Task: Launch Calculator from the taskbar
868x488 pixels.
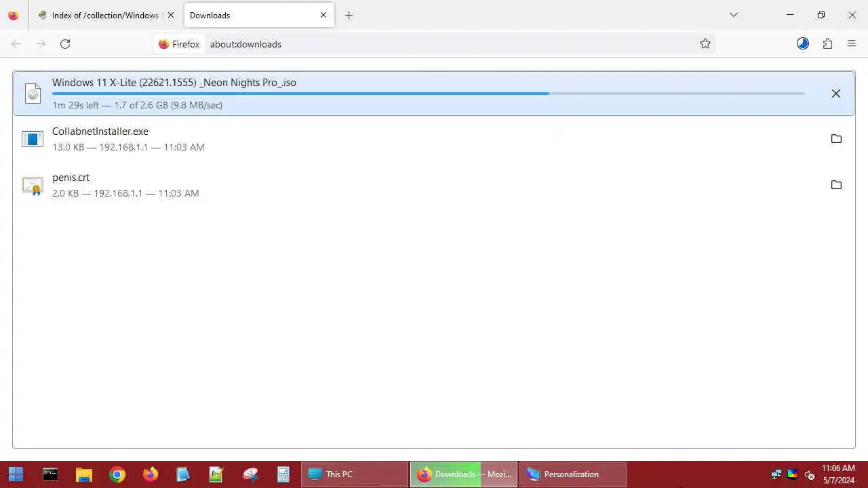Action: click(x=283, y=474)
